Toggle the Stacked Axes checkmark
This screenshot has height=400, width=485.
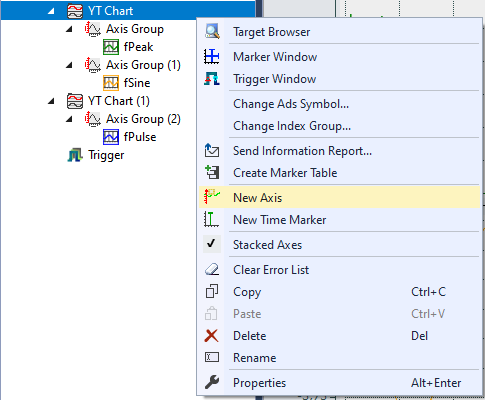point(211,244)
